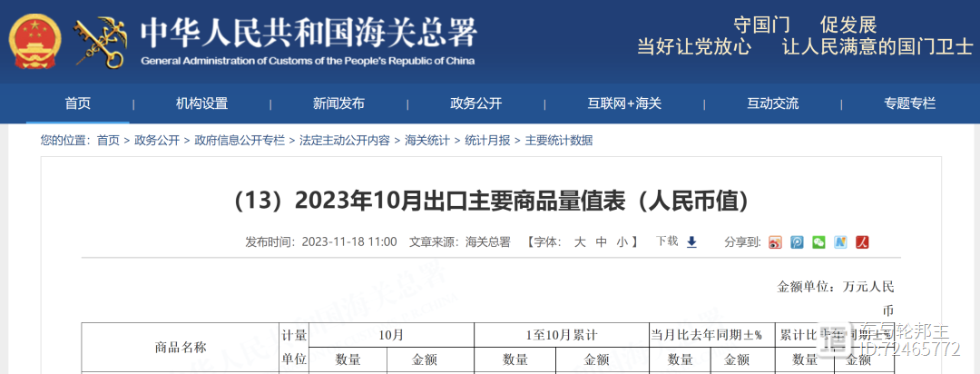Go to 政务公开 in the breadcrumb
This screenshot has width=980, height=374.
[x=157, y=141]
